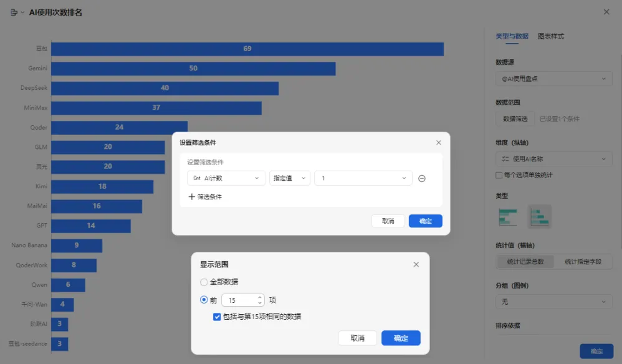Image resolution: width=622 pixels, height=364 pixels.
Task: Open the 数据源 dropdown @AI使用盘点
Action: 554,79
